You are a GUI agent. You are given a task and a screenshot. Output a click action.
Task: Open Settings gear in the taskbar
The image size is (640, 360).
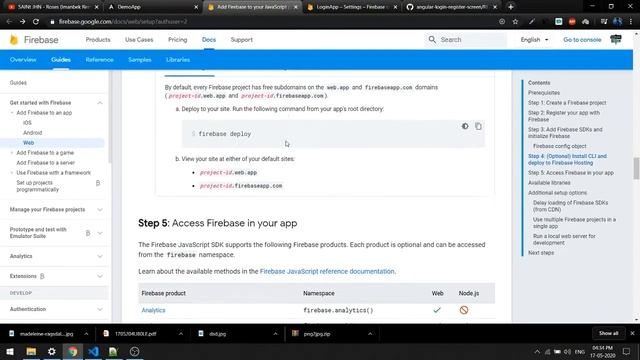click(x=52, y=351)
